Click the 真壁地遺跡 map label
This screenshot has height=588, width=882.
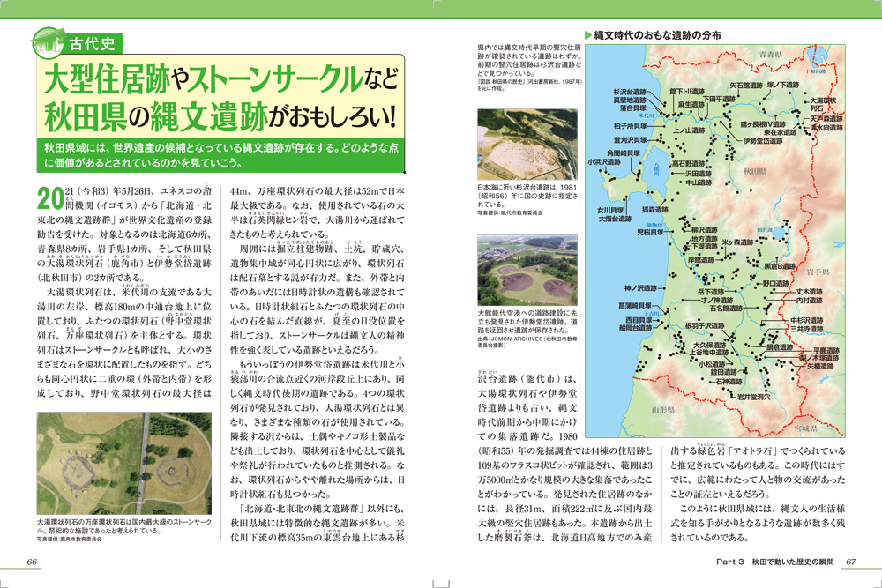tap(630, 100)
